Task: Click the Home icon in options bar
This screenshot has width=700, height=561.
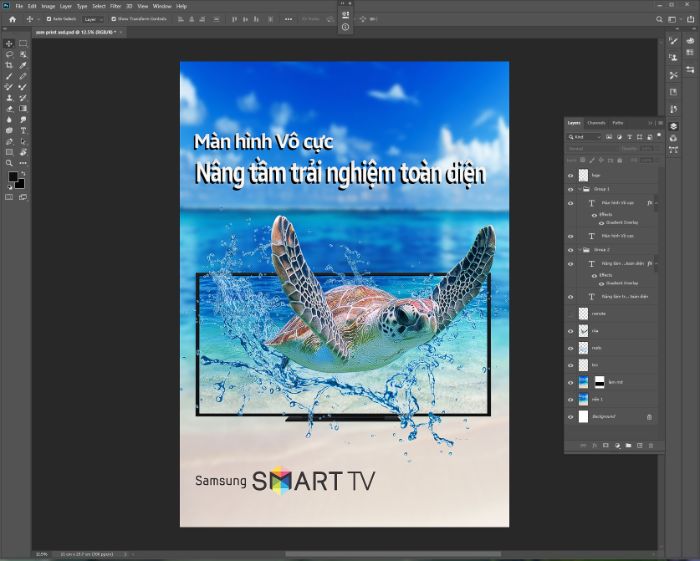Action: [12, 19]
